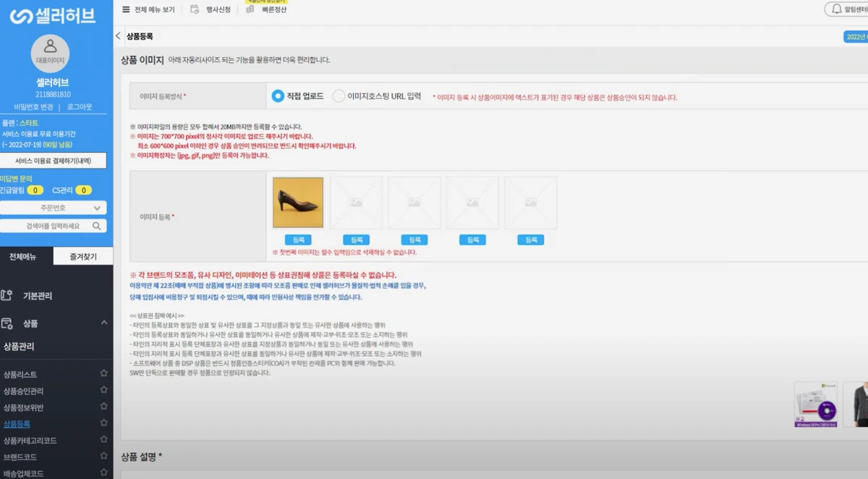Open 상품승인관리 menu item

(x=24, y=391)
